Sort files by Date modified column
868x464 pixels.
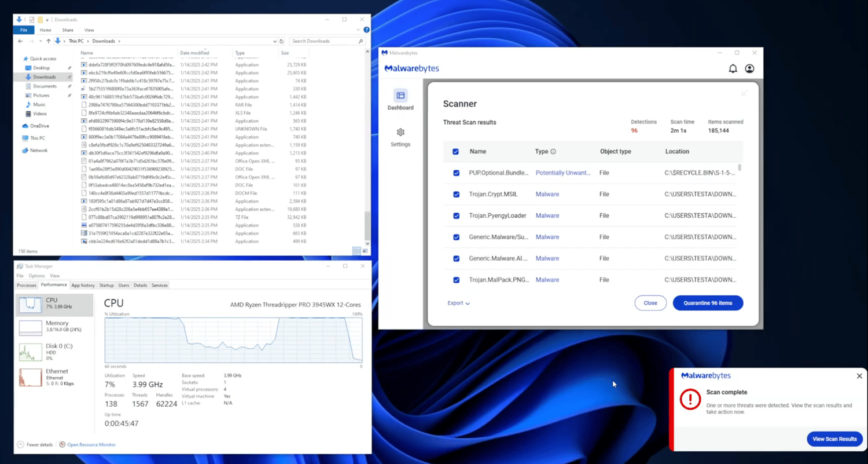click(194, 53)
